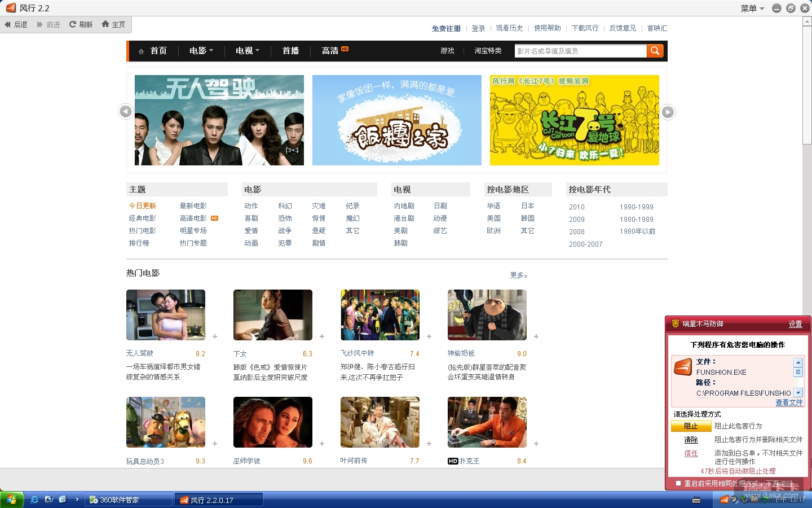Click the plus icon beside 飞沙风中转
Viewport: 812px width, 508px height.
click(429, 336)
